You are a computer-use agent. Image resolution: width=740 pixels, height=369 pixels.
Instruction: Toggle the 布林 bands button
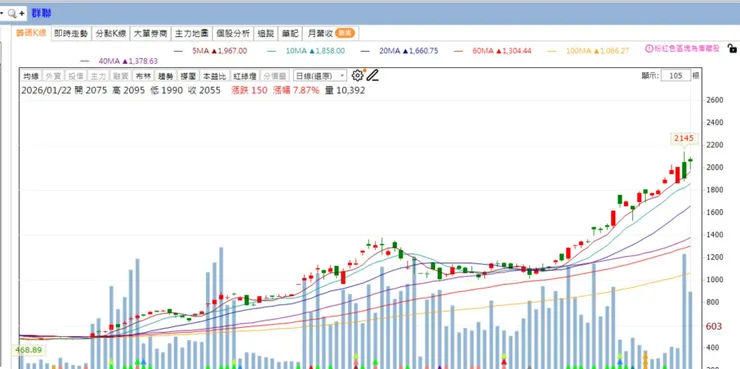pyautogui.click(x=143, y=75)
